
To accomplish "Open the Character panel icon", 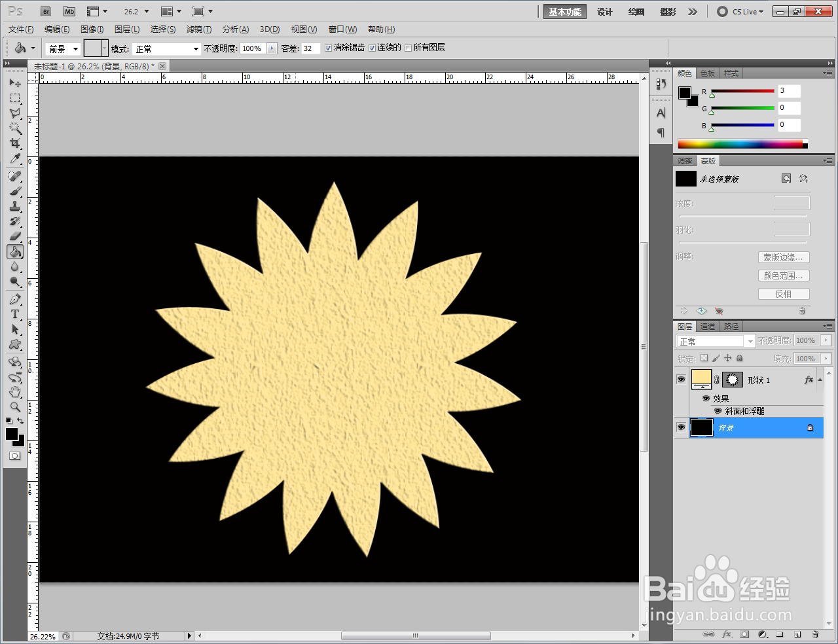I will click(x=661, y=113).
